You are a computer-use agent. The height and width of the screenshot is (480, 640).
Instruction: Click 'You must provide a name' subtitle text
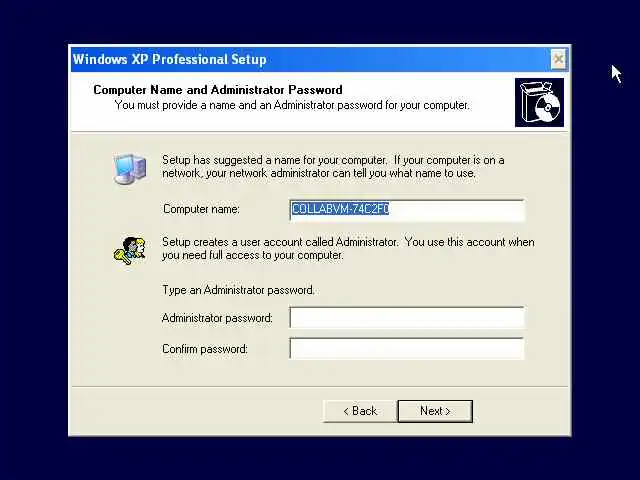click(x=292, y=105)
